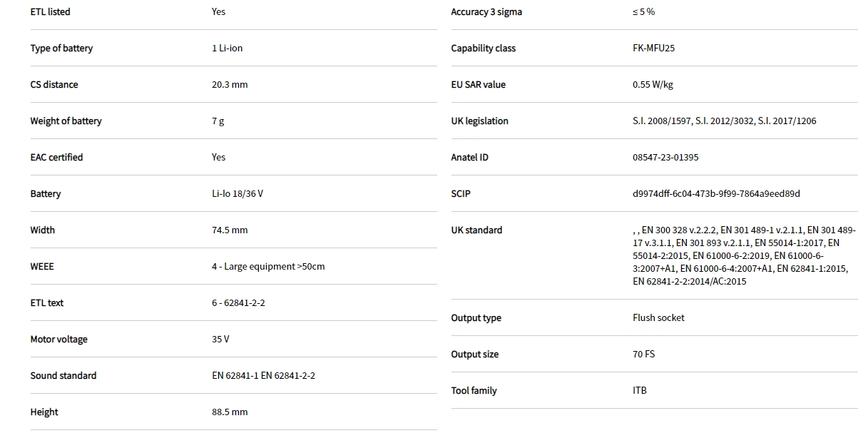The image size is (868, 433).
Task: Select the Capability class value FK-MFU25
Action: click(x=653, y=49)
